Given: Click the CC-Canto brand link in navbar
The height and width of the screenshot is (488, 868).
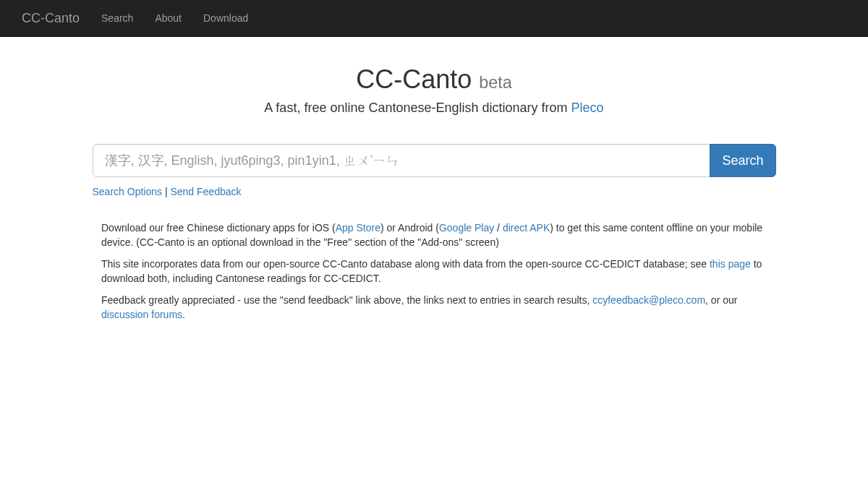Looking at the screenshot, I should point(51,18).
